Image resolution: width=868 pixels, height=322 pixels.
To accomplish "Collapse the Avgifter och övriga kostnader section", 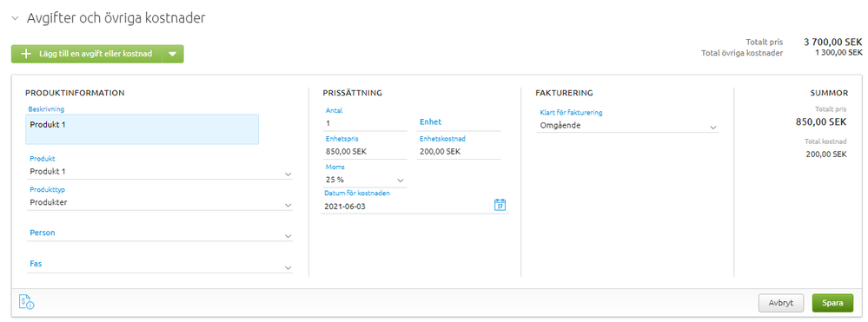I will (x=16, y=19).
